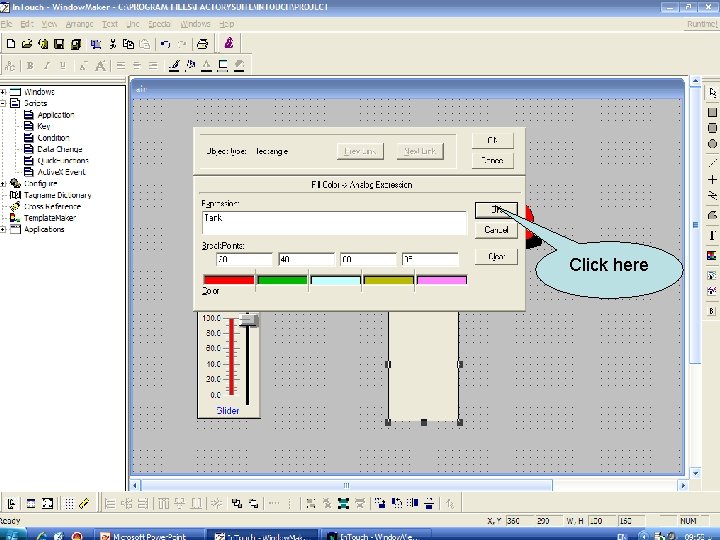Click the Cut scissors icon
Viewport: 720px width, 540px height.
point(112,44)
